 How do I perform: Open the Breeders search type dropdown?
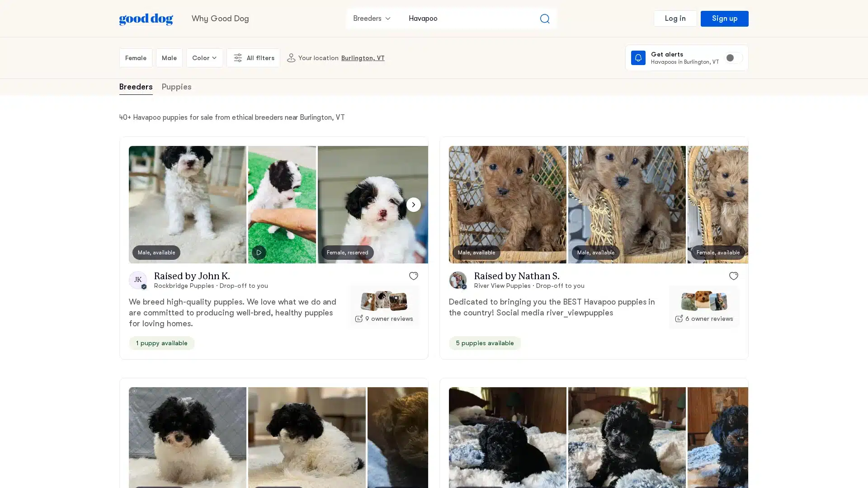pyautogui.click(x=372, y=19)
